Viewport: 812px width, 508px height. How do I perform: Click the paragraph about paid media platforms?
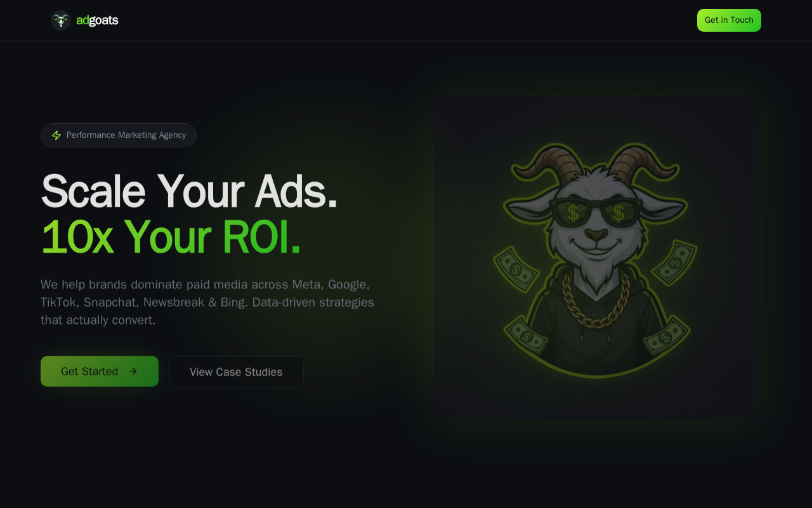pyautogui.click(x=207, y=302)
